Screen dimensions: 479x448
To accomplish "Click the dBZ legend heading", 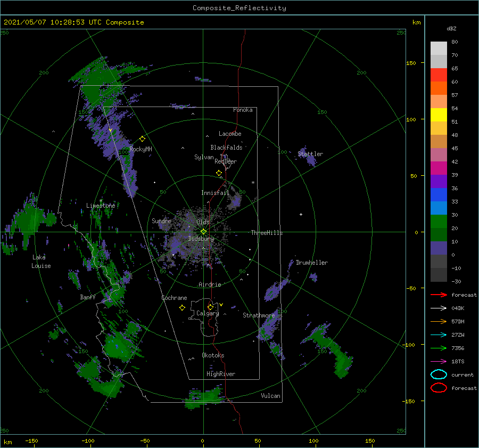I will pos(451,28).
